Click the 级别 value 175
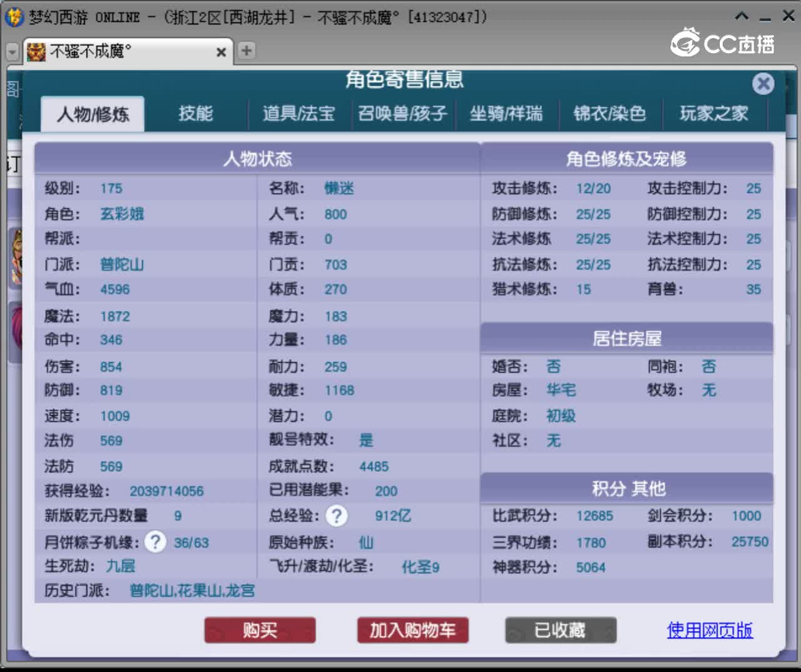Viewport: 801px width, 672px height. click(x=111, y=188)
